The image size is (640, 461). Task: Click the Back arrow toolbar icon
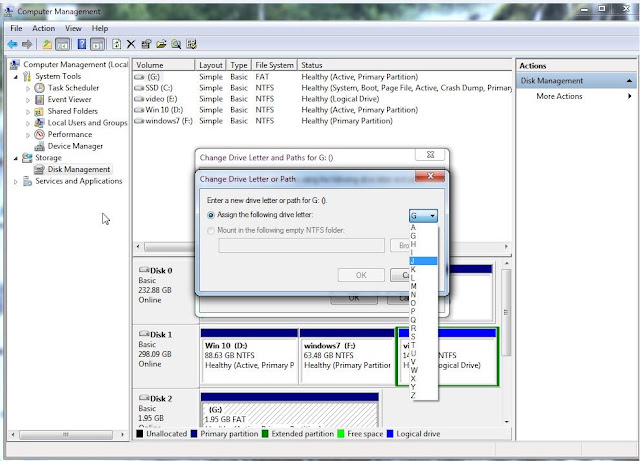[x=12, y=44]
